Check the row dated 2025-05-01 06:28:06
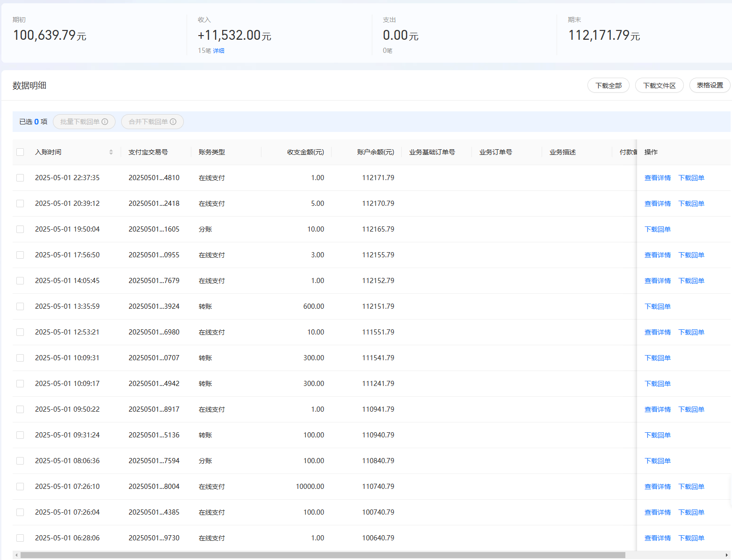 tap(20, 538)
